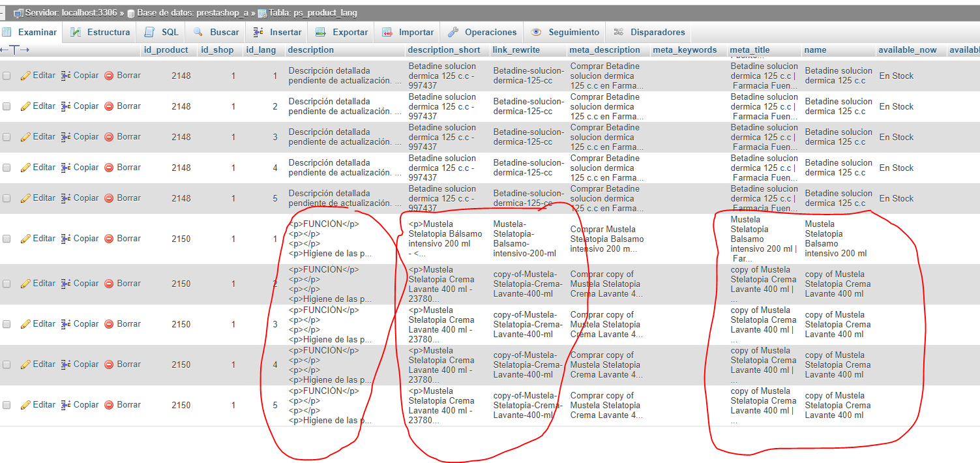
Task: Switch to the SQL tab
Action: 161,32
